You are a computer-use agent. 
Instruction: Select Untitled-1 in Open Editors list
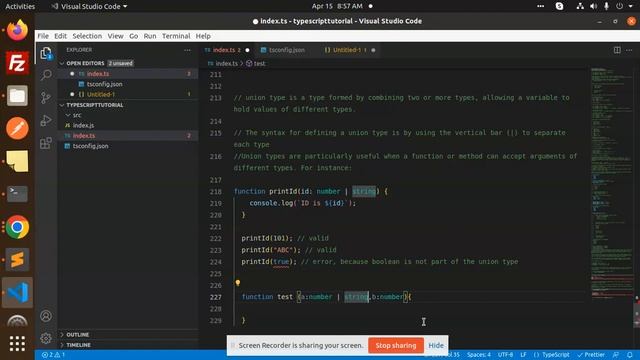coord(129,94)
